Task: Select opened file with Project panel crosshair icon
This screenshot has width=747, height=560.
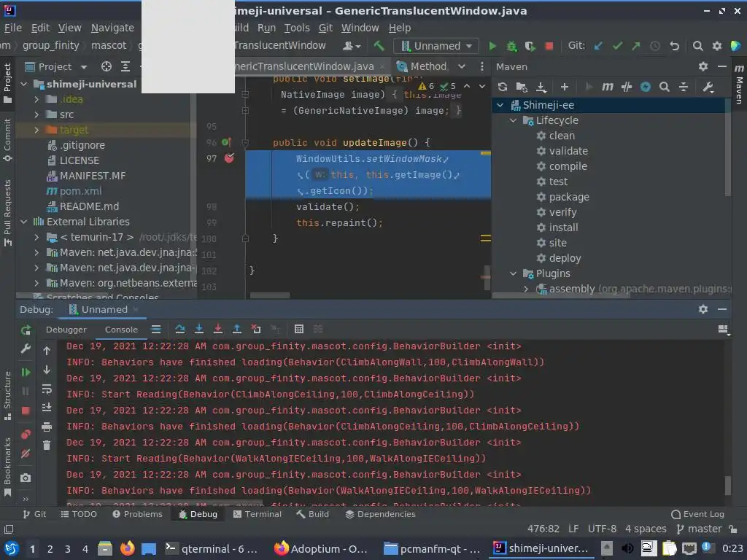Action: (107, 66)
